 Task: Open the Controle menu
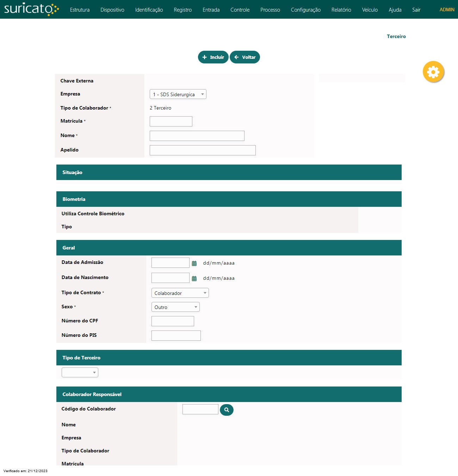[240, 10]
